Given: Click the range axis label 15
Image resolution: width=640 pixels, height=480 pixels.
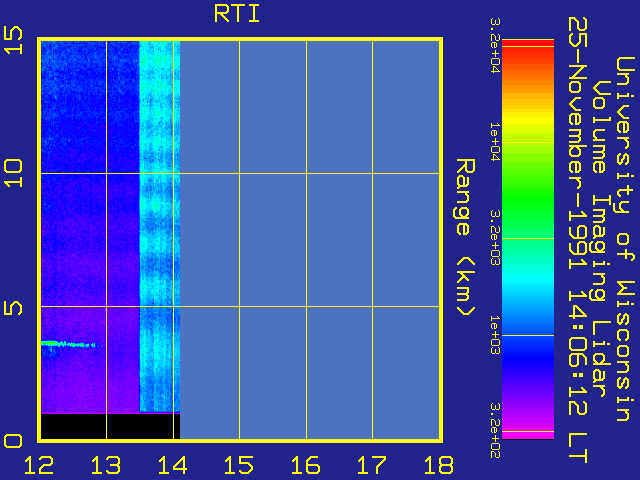Looking at the screenshot, I should pos(13,40).
